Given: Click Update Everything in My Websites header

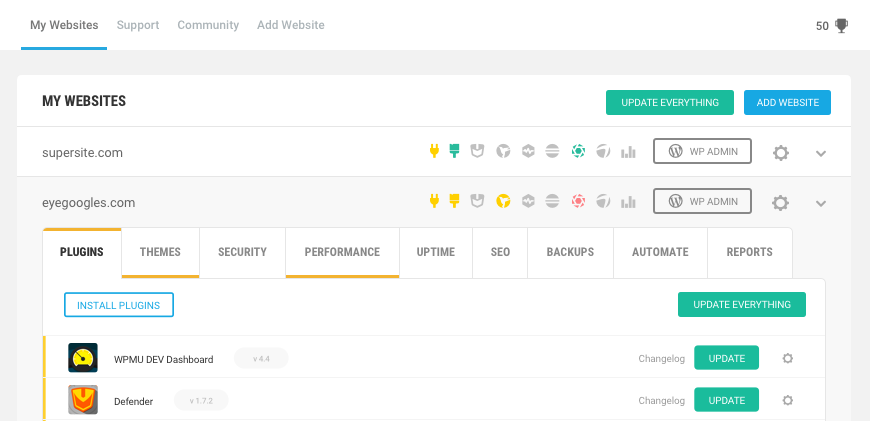Looking at the screenshot, I should [670, 103].
